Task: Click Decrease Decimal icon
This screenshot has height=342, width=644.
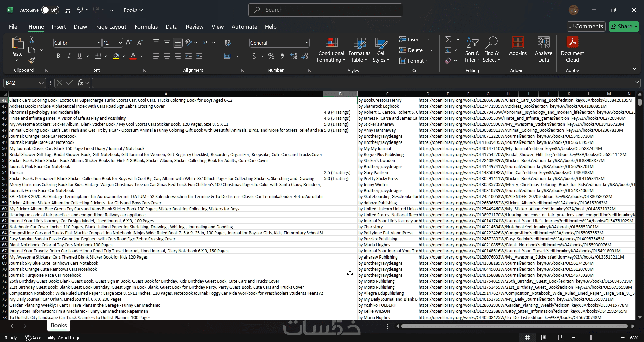Action: pos(305,56)
